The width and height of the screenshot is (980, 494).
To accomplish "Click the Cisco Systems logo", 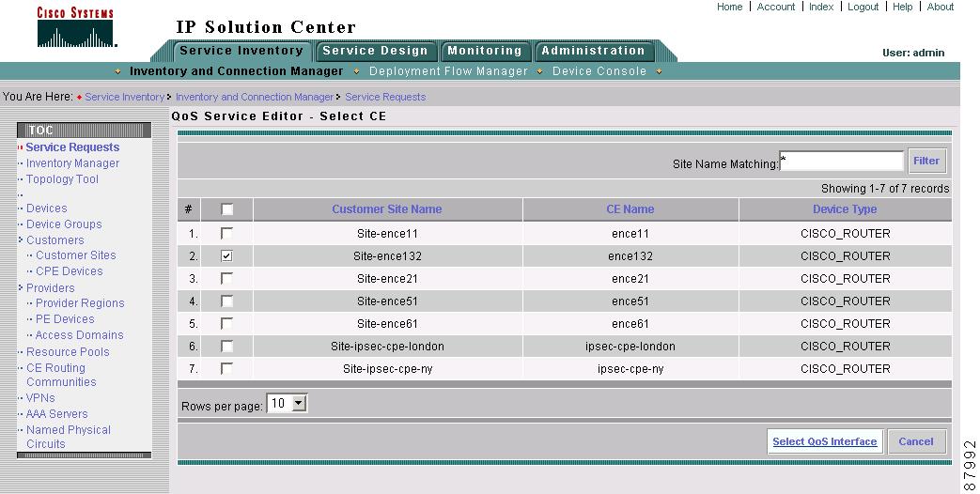I will coord(76,27).
